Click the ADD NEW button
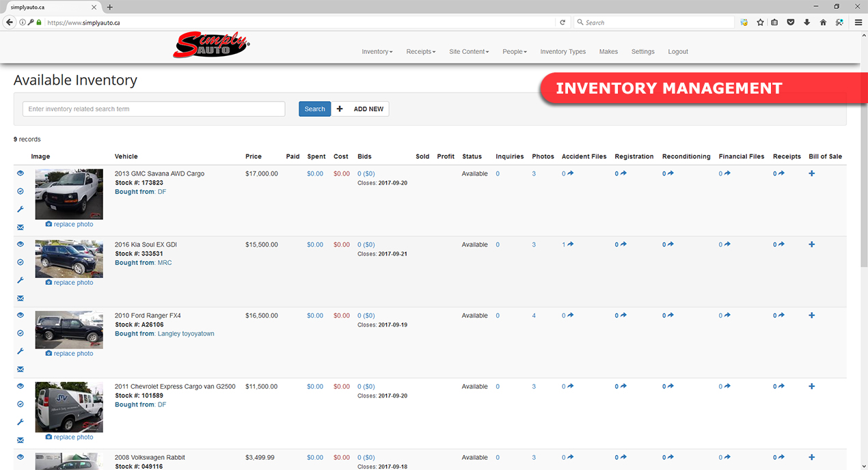The height and width of the screenshot is (470, 868). point(361,109)
